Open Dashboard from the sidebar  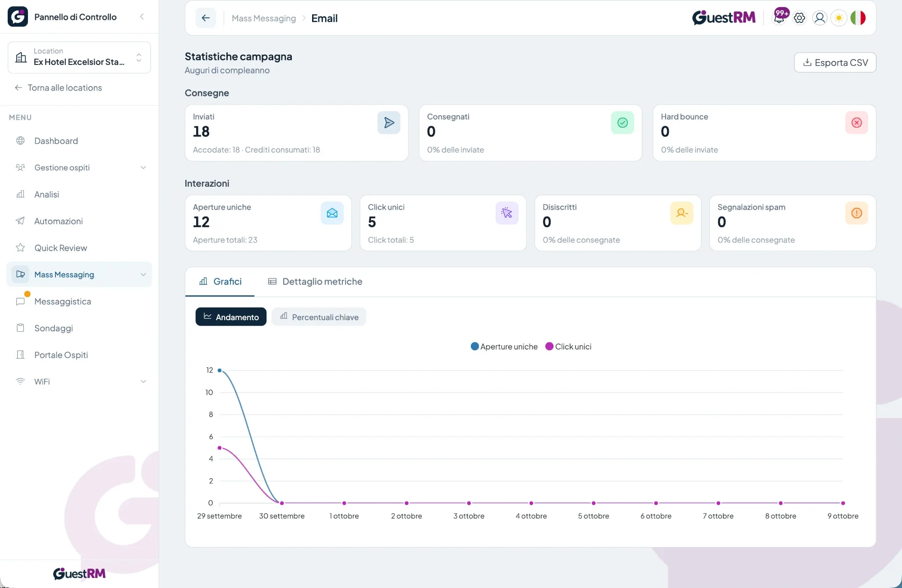[x=79, y=141]
